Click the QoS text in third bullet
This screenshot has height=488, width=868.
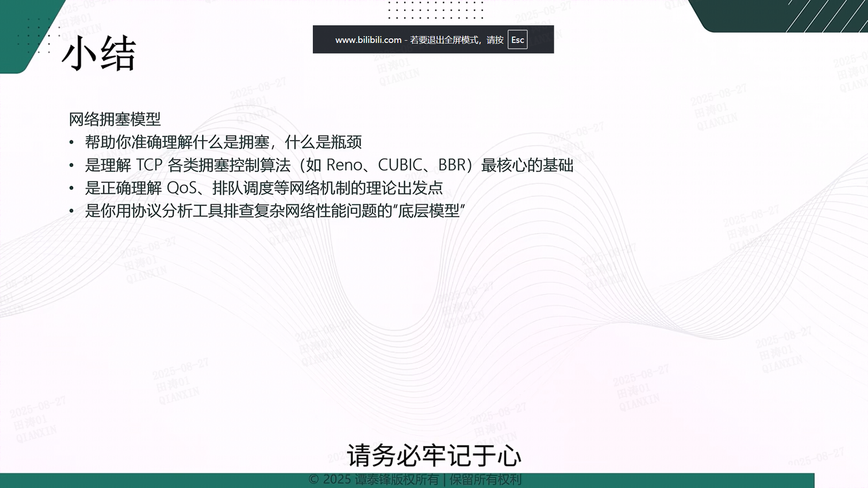[x=182, y=188]
